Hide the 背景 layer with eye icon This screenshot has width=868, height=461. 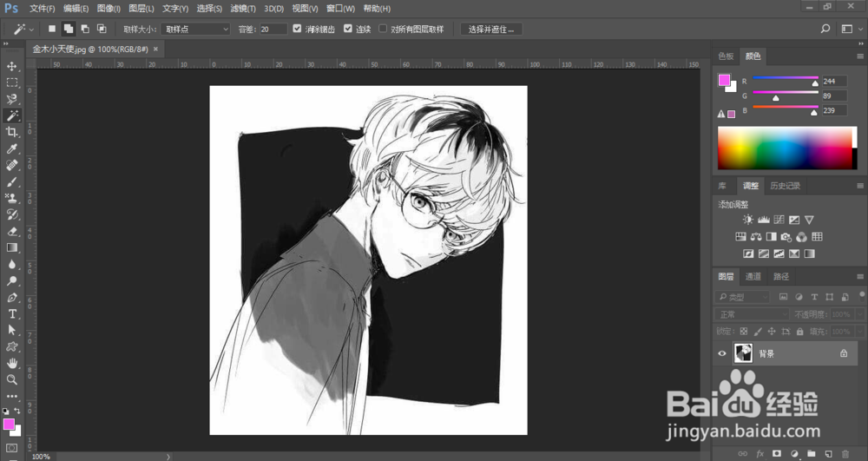[722, 353]
